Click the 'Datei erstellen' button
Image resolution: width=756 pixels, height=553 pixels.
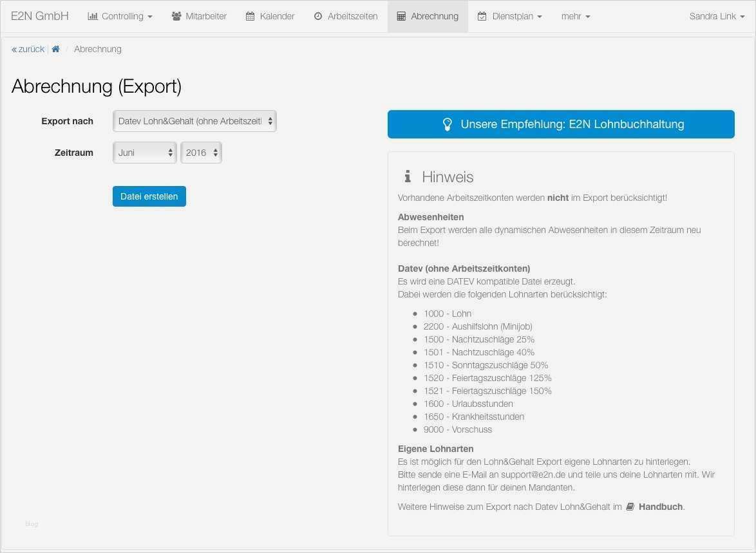coord(149,196)
